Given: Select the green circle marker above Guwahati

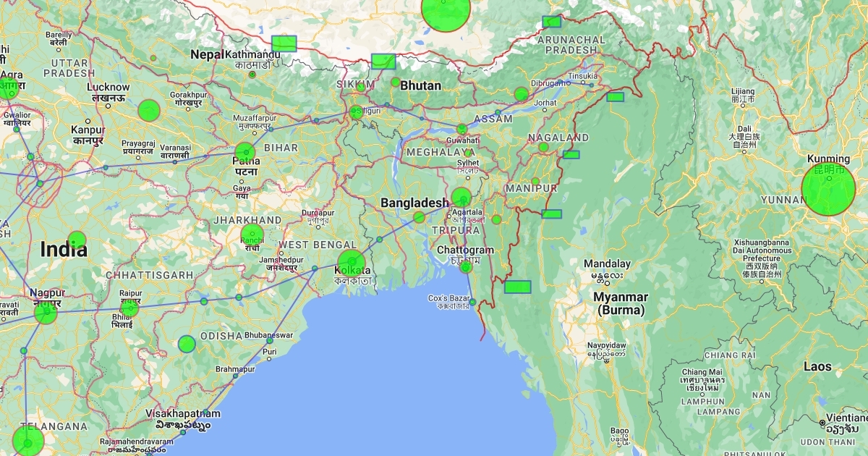Looking at the screenshot, I should coord(461,129).
